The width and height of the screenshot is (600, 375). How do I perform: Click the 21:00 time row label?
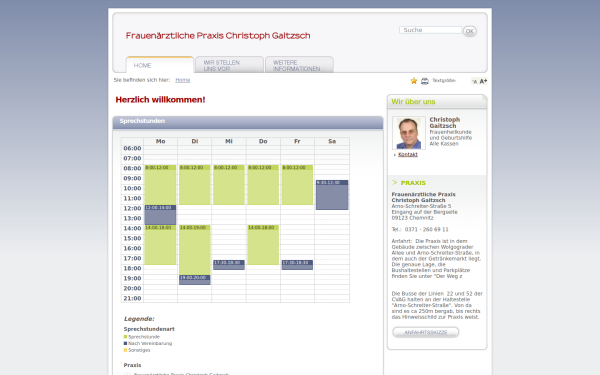pos(132,298)
